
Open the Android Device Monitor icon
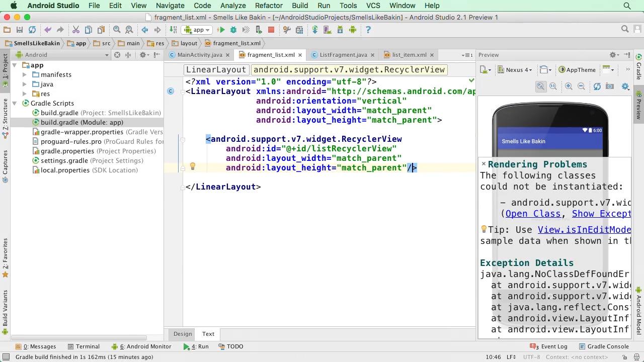point(353,30)
